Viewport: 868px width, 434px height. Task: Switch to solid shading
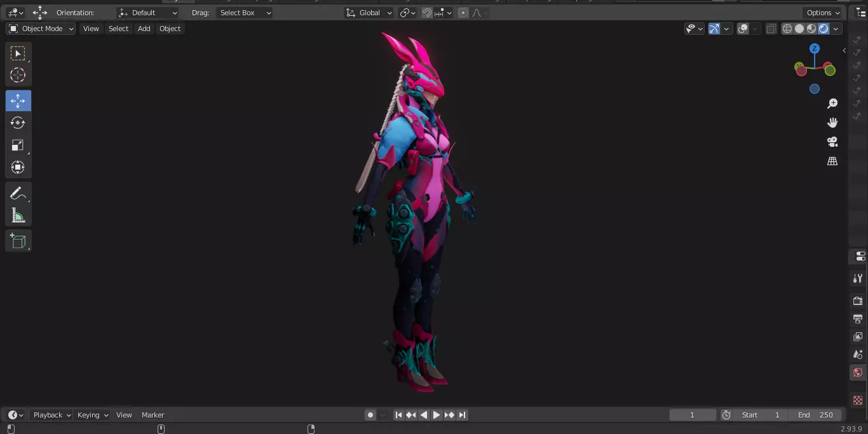tap(799, 29)
